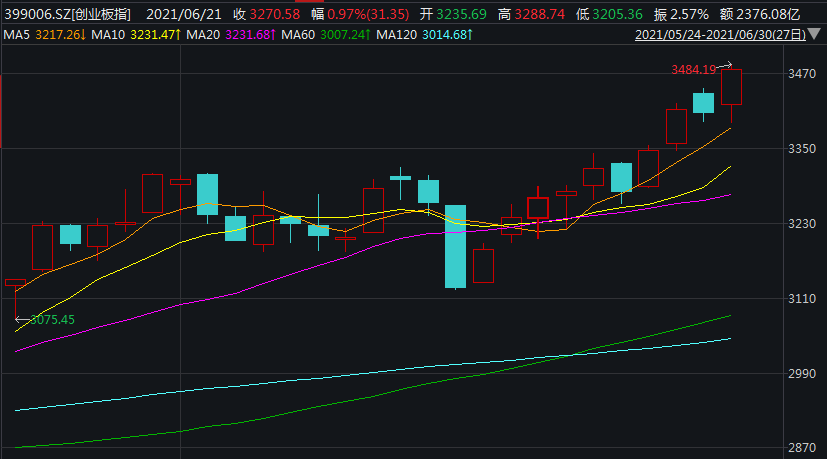Click the 3110 price axis label
The width and height of the screenshot is (827, 459).
[x=802, y=299]
